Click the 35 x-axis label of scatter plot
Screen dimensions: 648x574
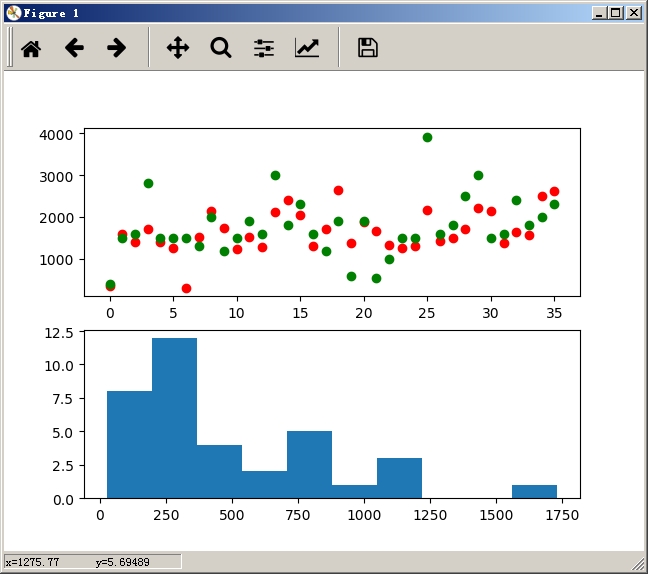[554, 313]
